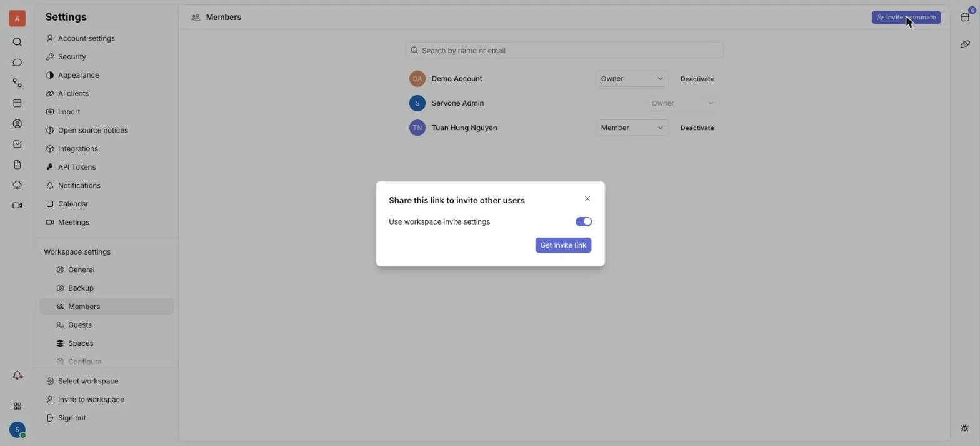
Task: Open the documents icon in left rail
Action: pyautogui.click(x=17, y=165)
